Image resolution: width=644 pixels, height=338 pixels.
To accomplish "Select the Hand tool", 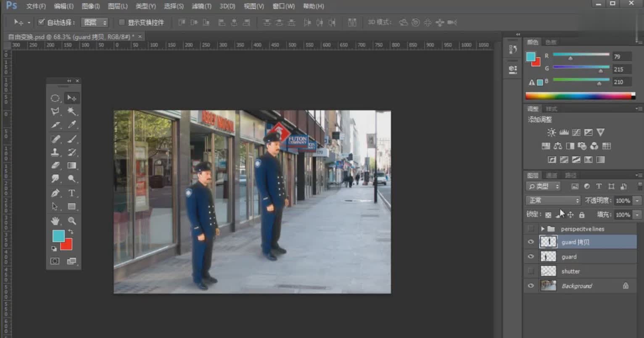I will coord(55,221).
